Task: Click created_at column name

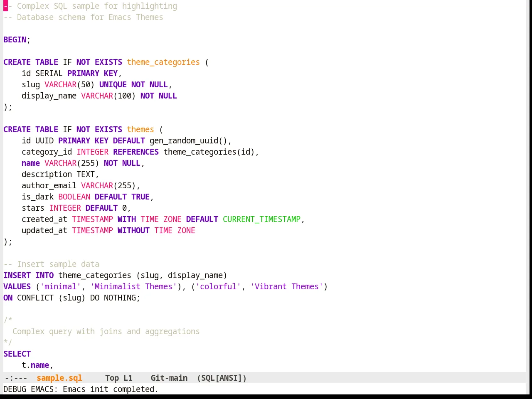Action: (x=44, y=219)
